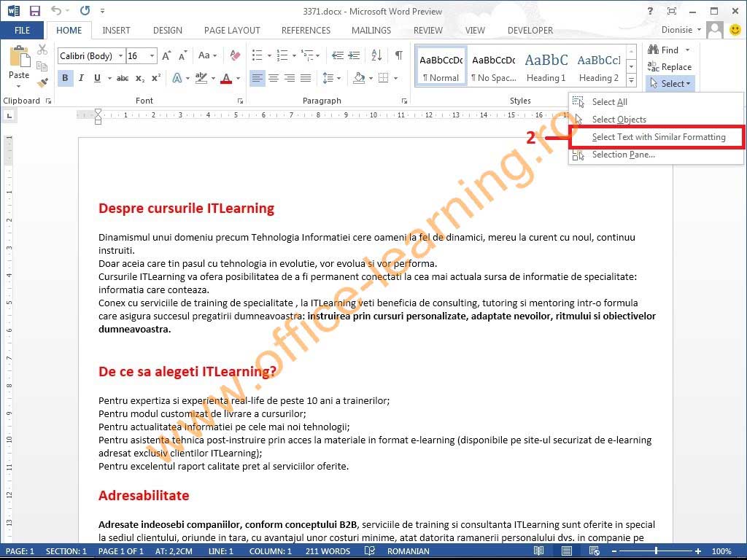Switch to Print Layout view in status bar

point(566,551)
